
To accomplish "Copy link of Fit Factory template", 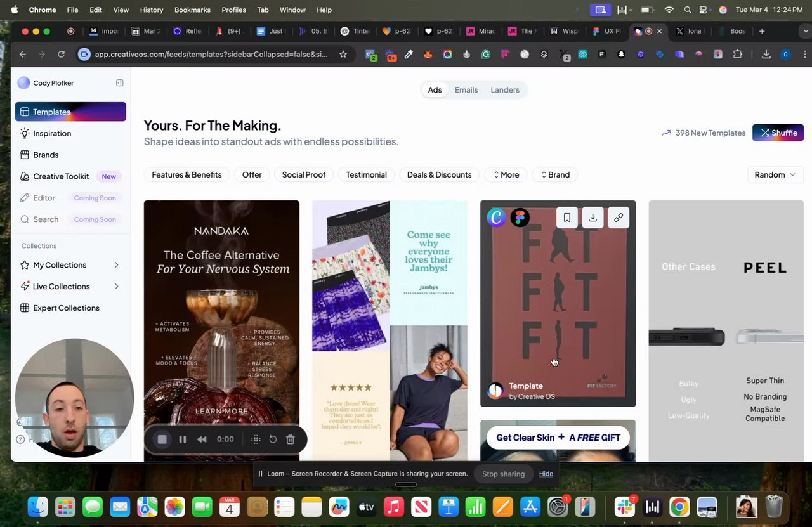I will (619, 218).
